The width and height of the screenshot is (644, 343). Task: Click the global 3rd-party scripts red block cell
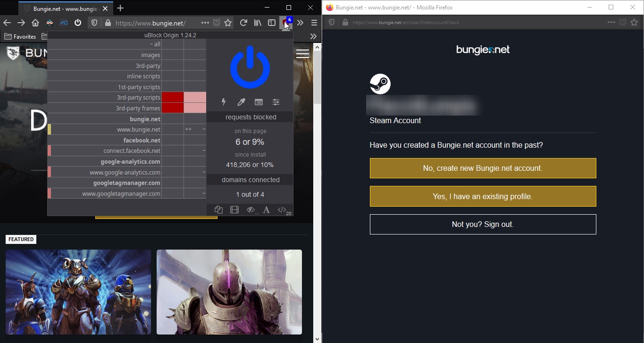173,98
